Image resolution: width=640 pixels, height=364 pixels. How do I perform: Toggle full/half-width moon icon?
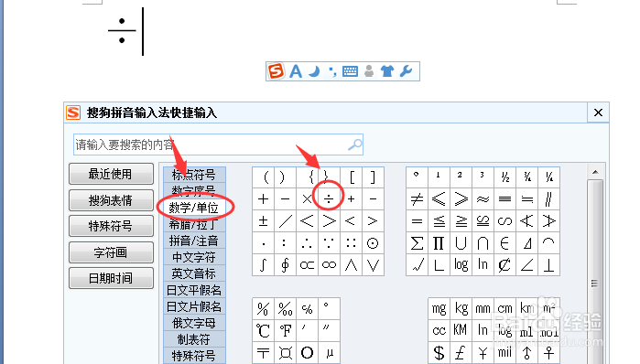(314, 71)
